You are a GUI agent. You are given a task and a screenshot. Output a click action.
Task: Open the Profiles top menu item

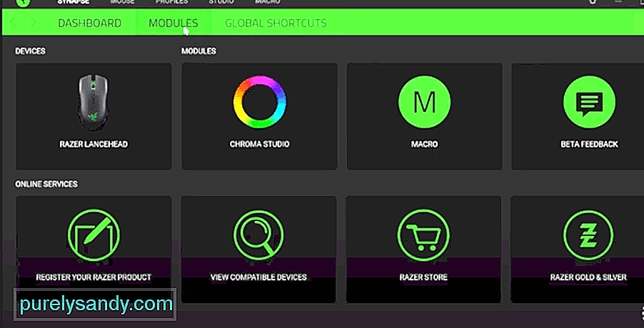(171, 2)
